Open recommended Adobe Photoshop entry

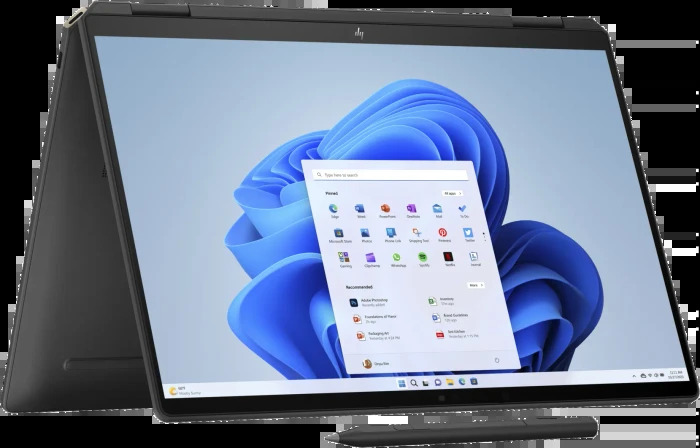tap(370, 303)
